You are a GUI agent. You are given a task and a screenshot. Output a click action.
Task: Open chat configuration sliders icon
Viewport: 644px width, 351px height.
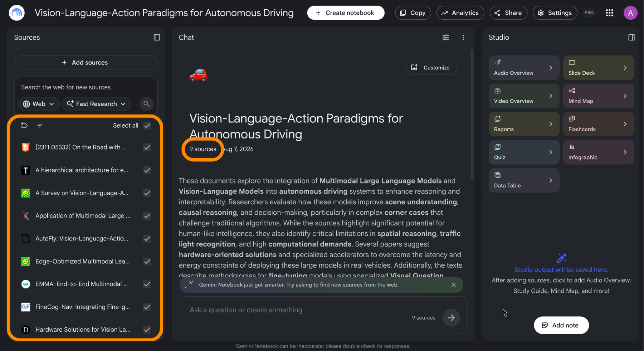tap(445, 38)
